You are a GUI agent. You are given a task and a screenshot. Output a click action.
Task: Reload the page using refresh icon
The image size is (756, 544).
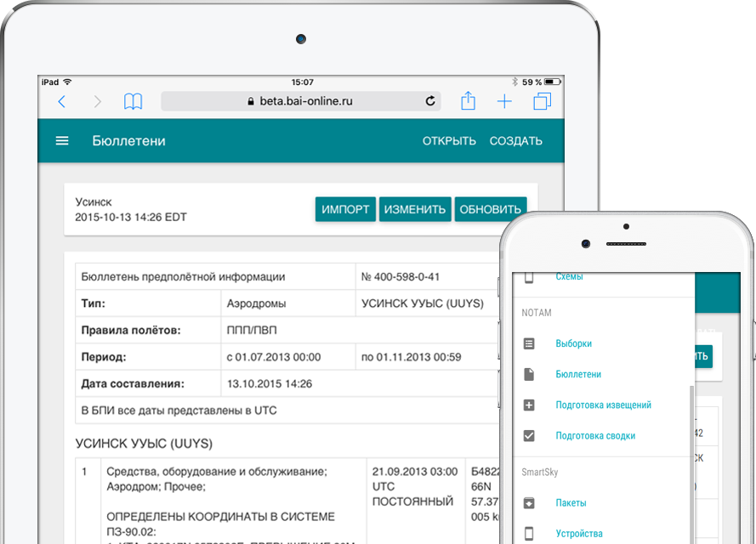coord(430,101)
